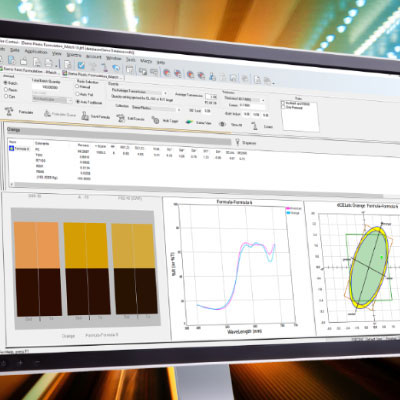Click the Formulate balance icon

coord(9,110)
